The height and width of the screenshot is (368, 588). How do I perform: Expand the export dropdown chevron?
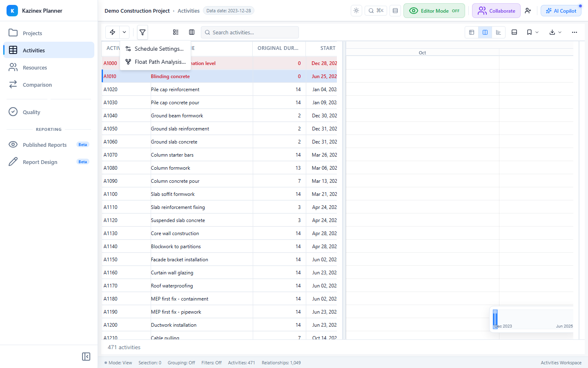560,32
